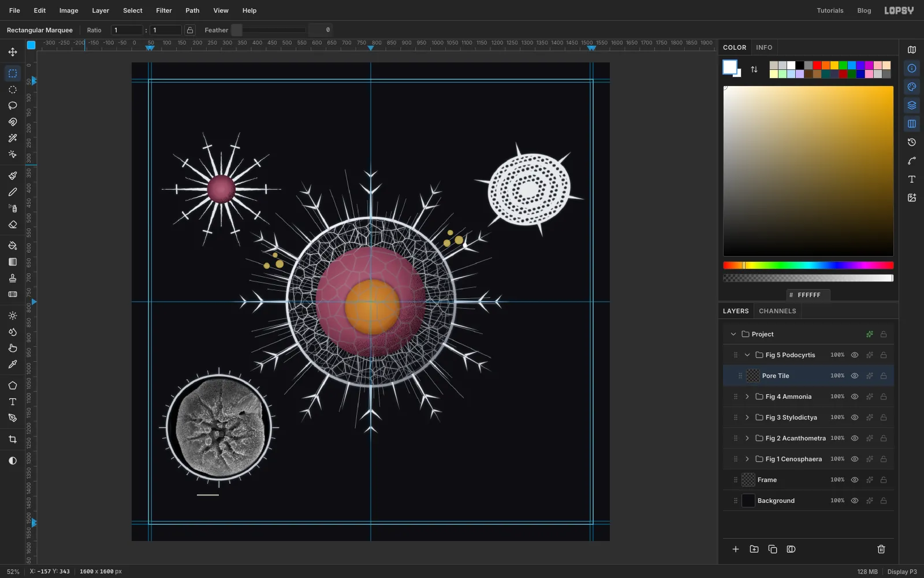This screenshot has height=578, width=924.
Task: Collapse the Fig 5 Podocyrtis group
Action: 747,355
